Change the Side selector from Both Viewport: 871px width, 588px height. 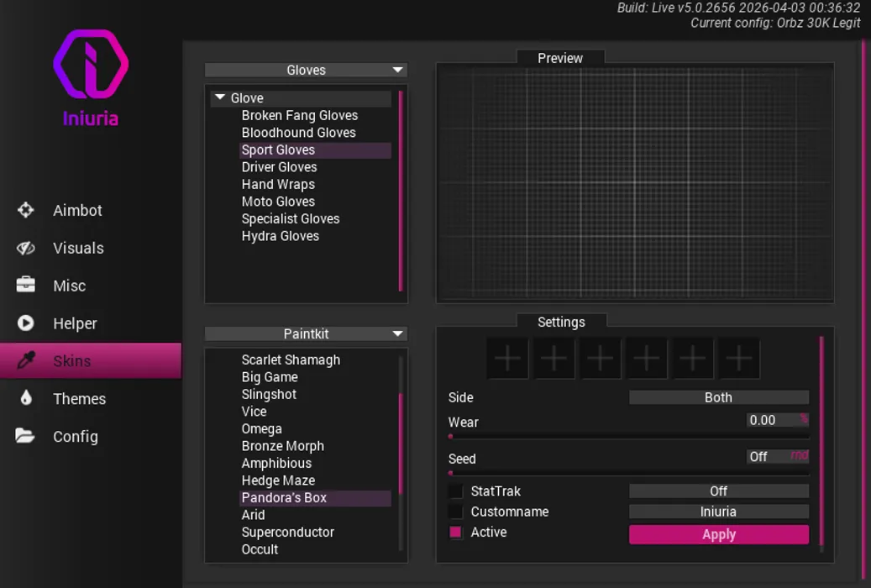tap(718, 397)
